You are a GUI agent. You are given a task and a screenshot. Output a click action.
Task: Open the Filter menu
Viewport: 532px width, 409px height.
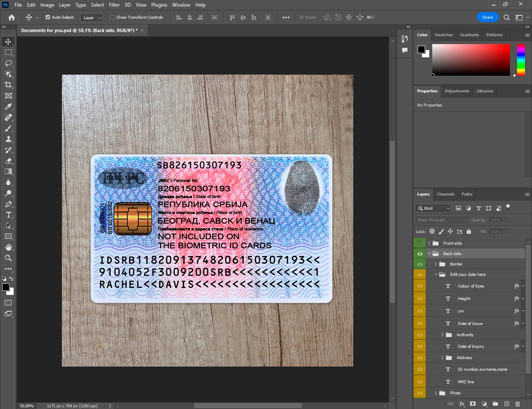114,5
